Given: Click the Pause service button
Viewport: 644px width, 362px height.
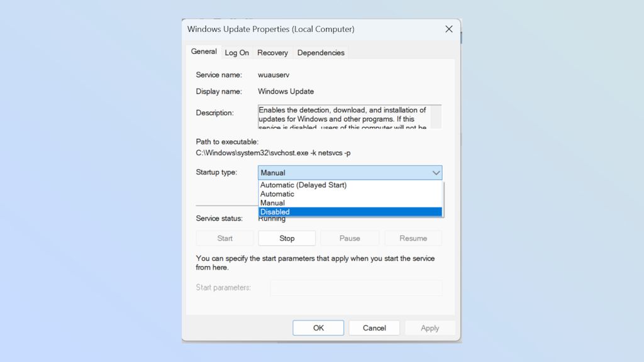Looking at the screenshot, I should (x=349, y=238).
